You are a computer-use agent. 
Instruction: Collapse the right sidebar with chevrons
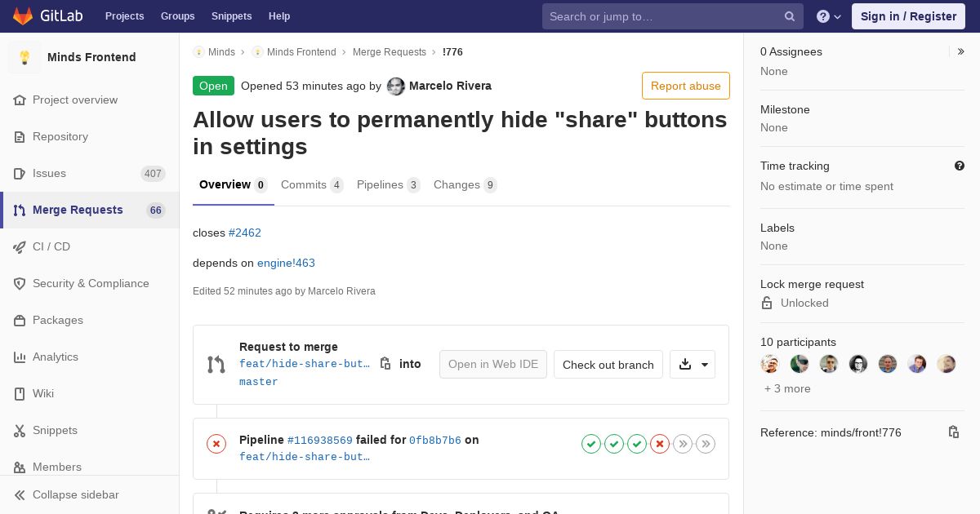tap(961, 51)
